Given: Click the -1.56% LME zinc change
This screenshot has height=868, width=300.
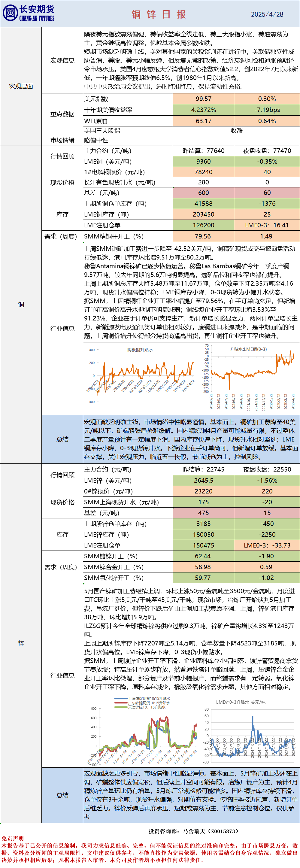Looking at the screenshot, I should coord(267,481).
